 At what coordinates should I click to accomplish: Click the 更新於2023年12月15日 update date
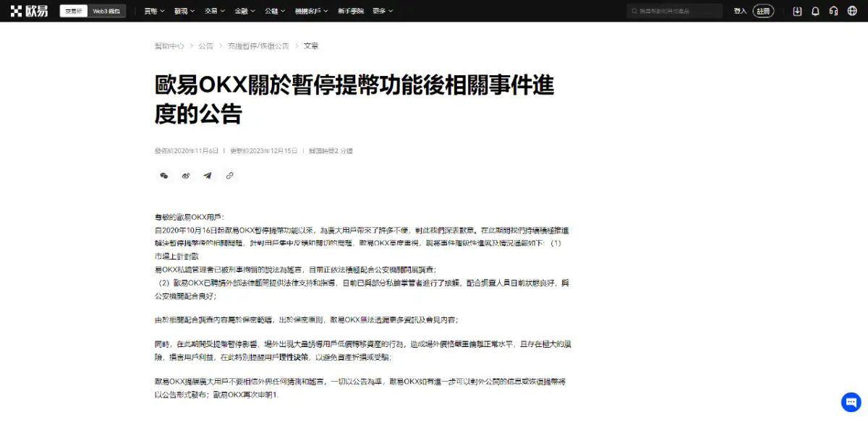tap(264, 151)
